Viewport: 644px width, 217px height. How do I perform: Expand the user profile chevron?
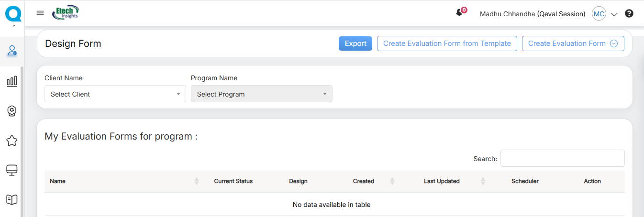[615, 14]
